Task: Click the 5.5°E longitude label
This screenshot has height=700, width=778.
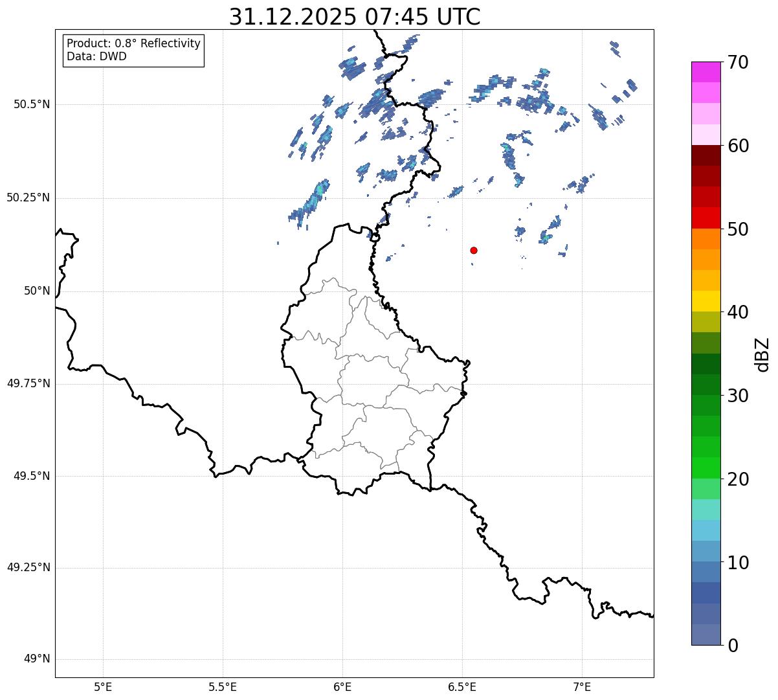Action: (223, 687)
